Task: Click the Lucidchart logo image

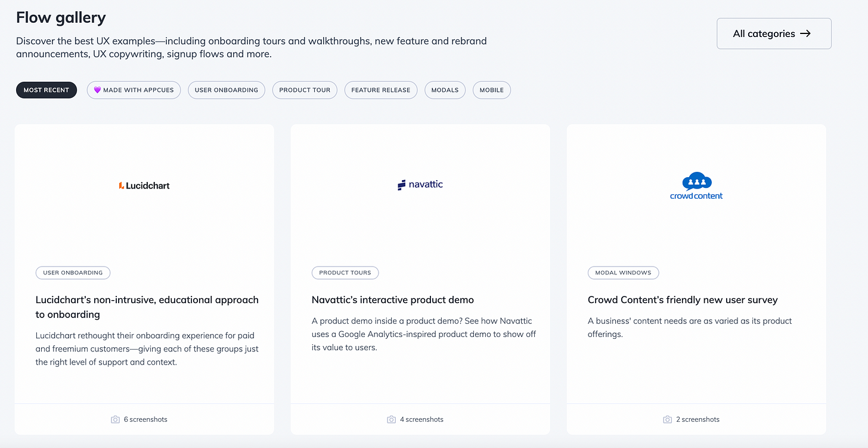Action: 144,186
